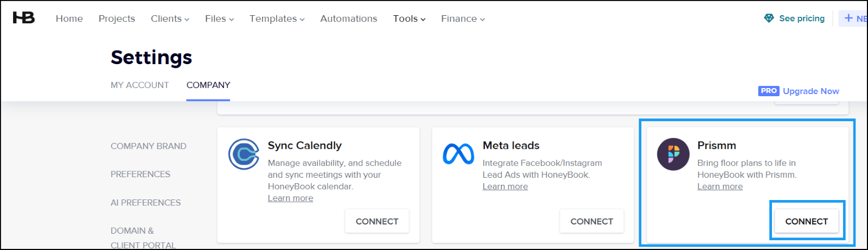Expand the Finance dropdown
This screenshot has height=250, width=868.
click(463, 18)
